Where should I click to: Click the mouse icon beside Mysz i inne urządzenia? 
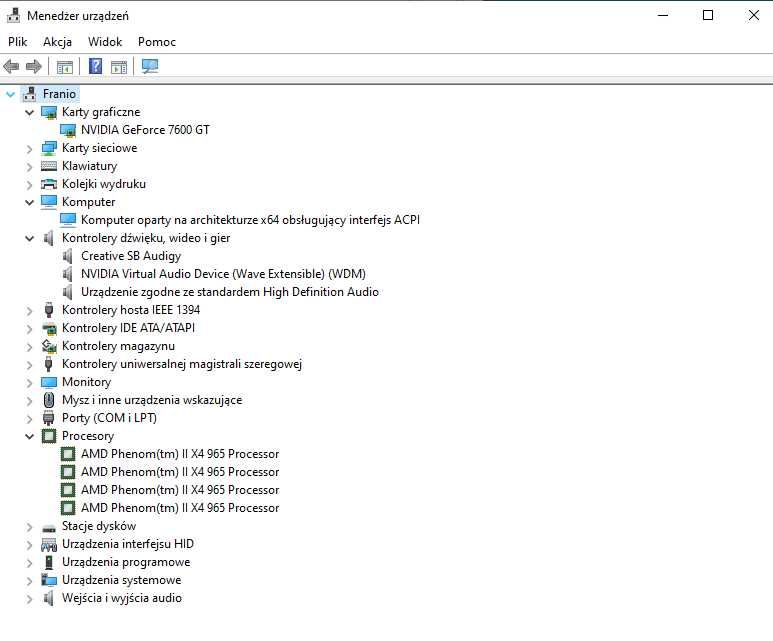(x=49, y=400)
